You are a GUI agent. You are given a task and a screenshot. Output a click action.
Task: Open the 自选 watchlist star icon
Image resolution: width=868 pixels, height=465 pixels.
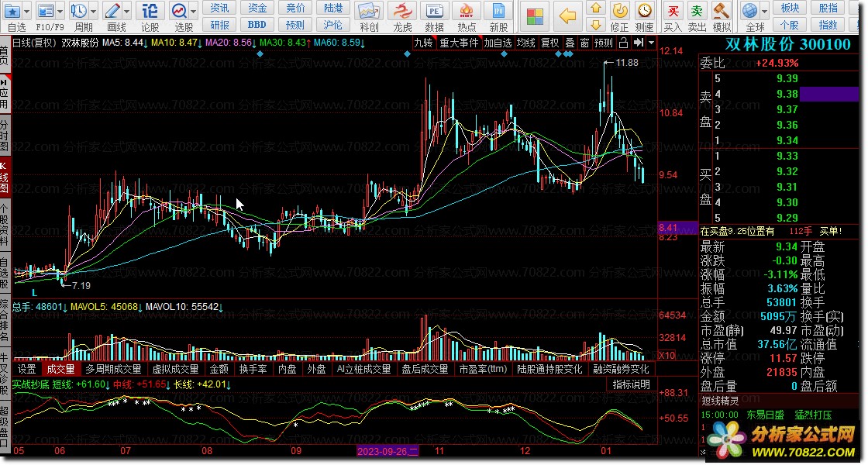tap(12, 11)
